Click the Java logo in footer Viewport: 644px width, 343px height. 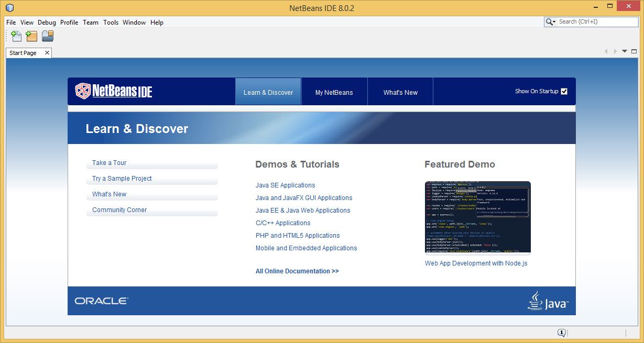pyautogui.click(x=548, y=301)
